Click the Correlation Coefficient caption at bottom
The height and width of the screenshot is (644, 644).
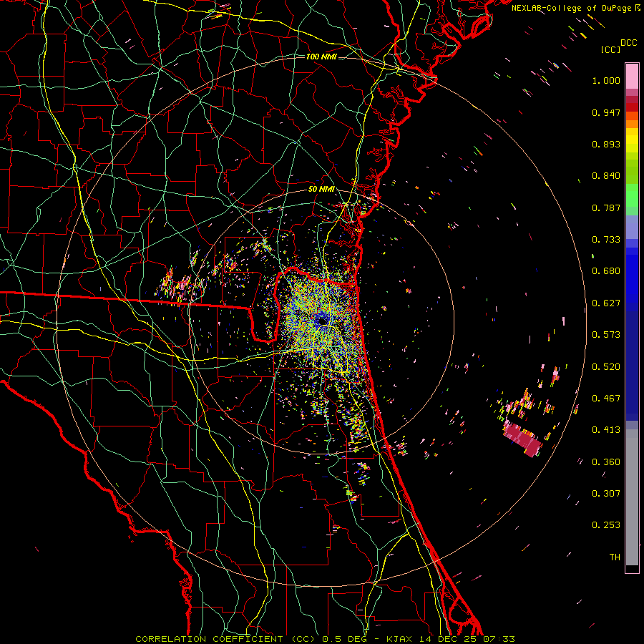(325, 639)
